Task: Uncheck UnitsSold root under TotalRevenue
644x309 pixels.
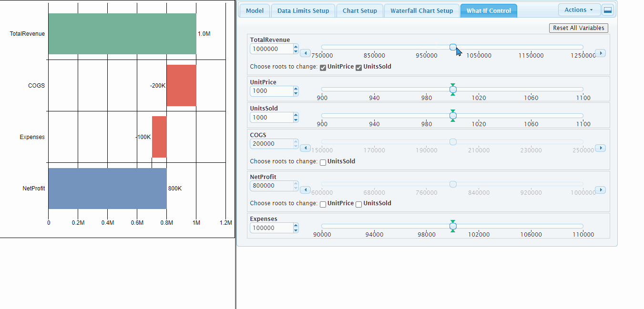Action: point(358,67)
